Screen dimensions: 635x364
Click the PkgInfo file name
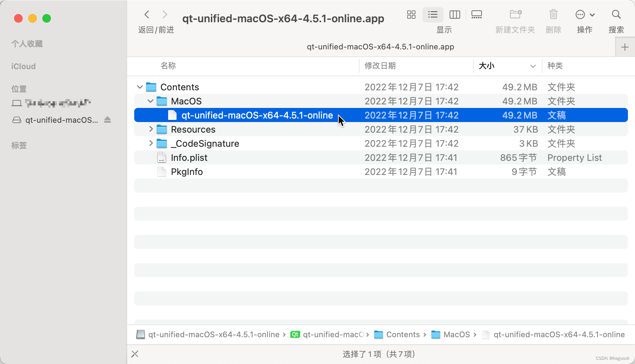[187, 172]
